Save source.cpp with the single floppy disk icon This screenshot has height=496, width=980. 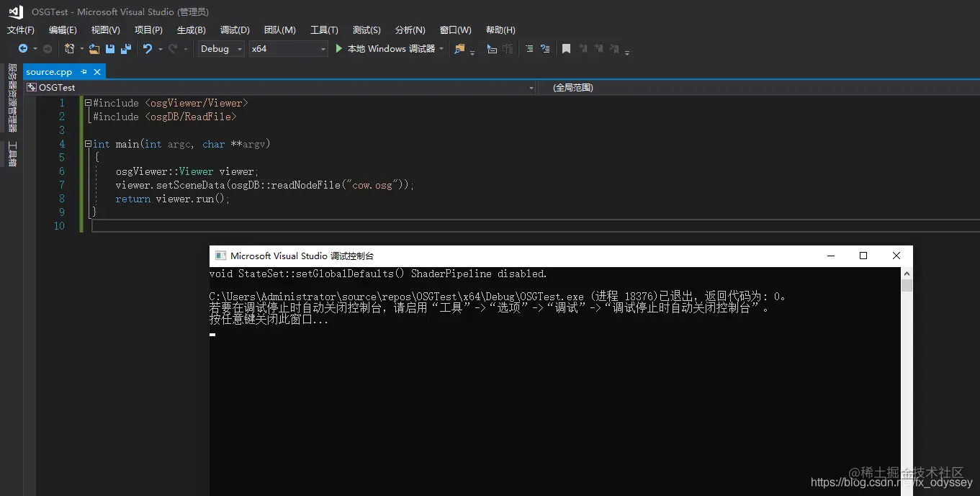coord(110,49)
